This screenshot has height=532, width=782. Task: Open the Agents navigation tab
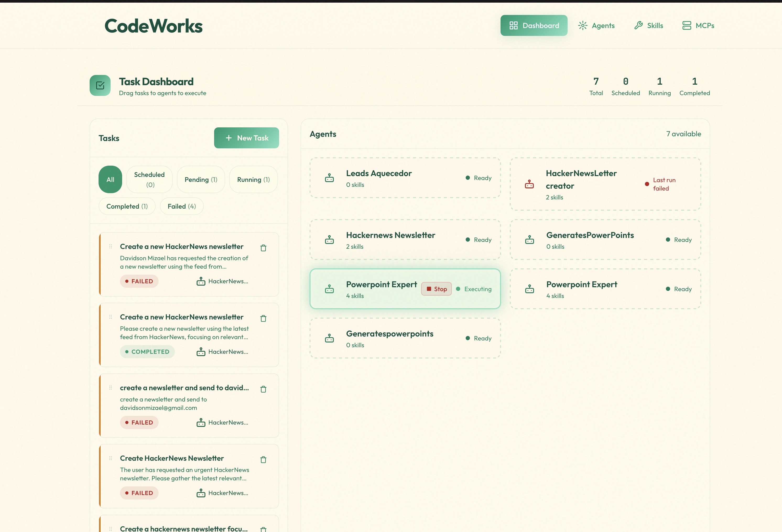coord(596,26)
